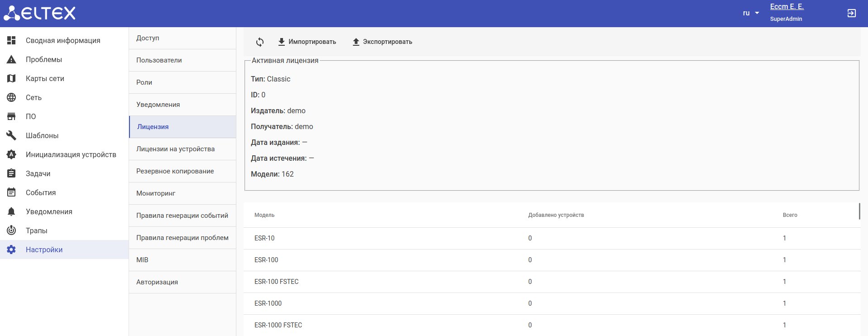This screenshot has height=336, width=868.
Task: Import a license file
Action: [x=307, y=42]
